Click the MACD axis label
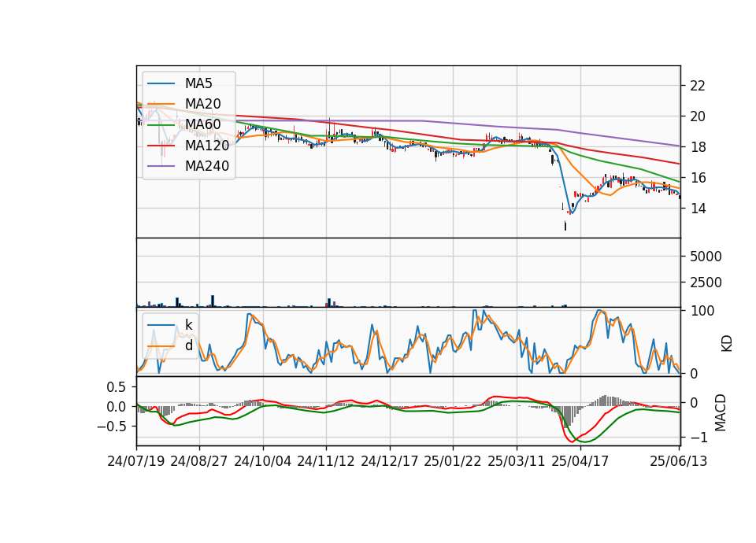This screenshot has height=543, width=756. point(721,412)
